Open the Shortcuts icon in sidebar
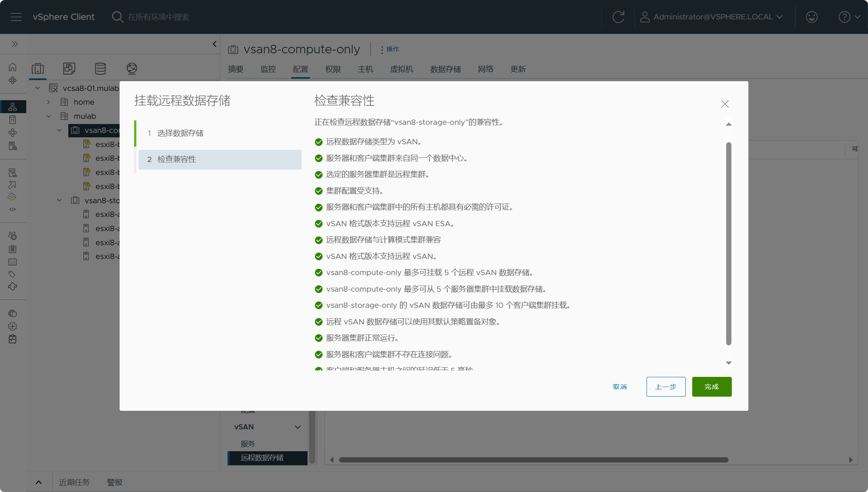This screenshot has height=492, width=868. (x=13, y=80)
